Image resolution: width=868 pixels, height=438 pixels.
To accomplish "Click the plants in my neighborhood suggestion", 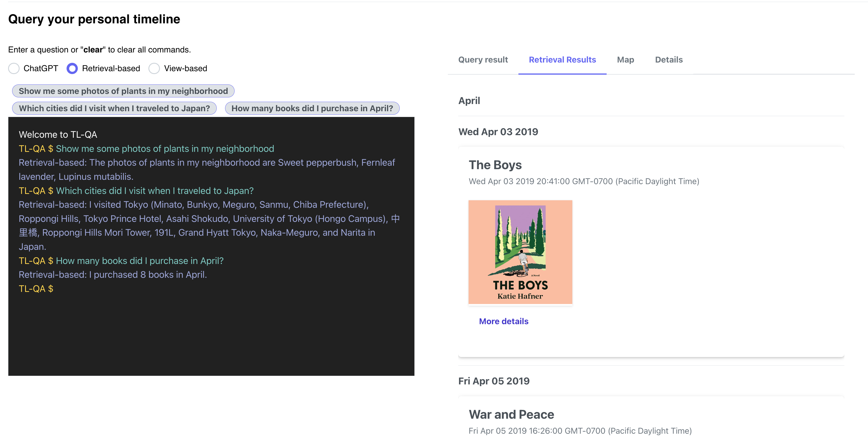I will coord(123,91).
